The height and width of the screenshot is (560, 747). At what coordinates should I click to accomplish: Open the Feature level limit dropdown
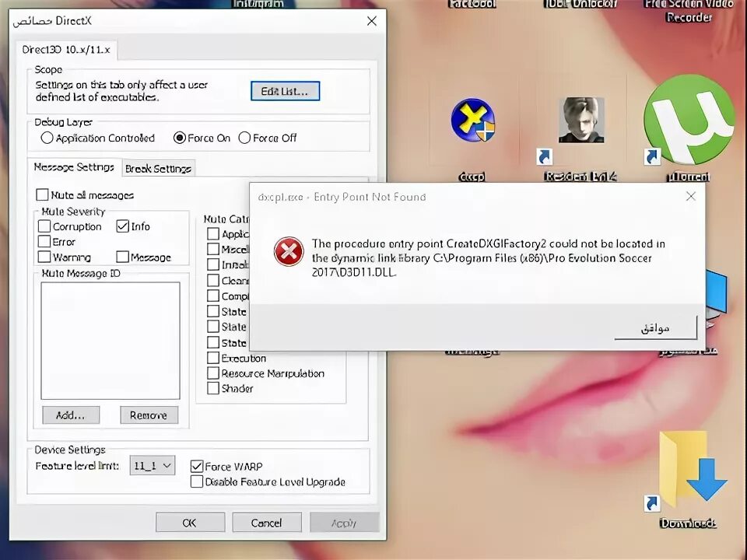pyautogui.click(x=153, y=465)
